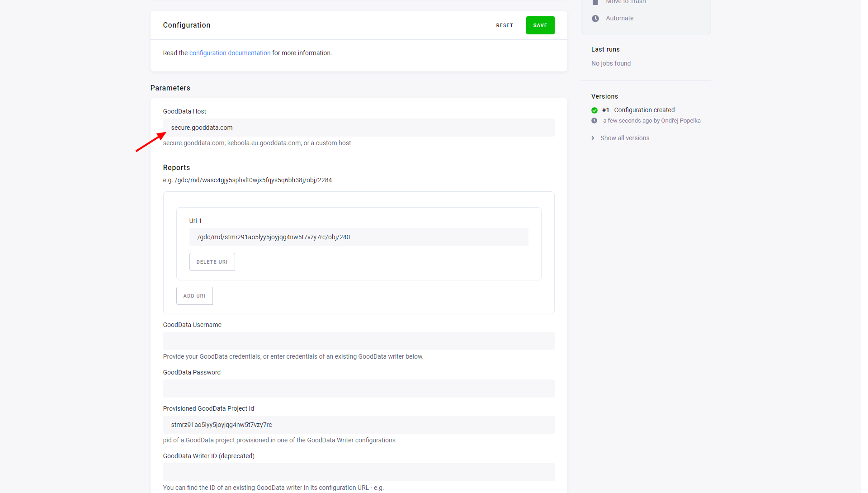Click the Move to Trash item
This screenshot has width=868, height=493.
pyautogui.click(x=626, y=2)
